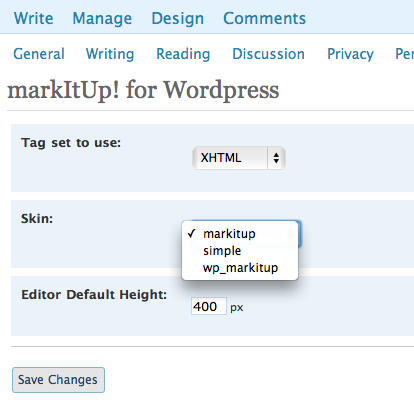This screenshot has width=414, height=409.
Task: Open the Comments section
Action: click(264, 18)
